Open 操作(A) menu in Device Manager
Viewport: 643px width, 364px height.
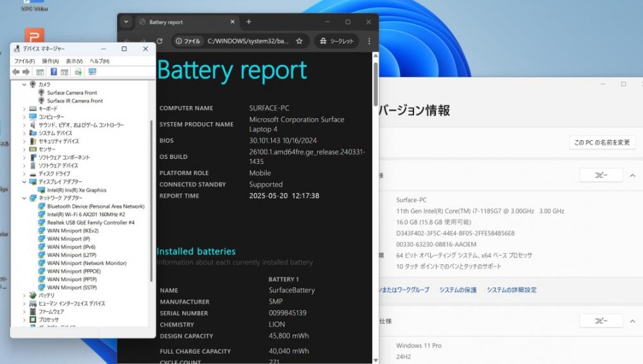coord(50,61)
